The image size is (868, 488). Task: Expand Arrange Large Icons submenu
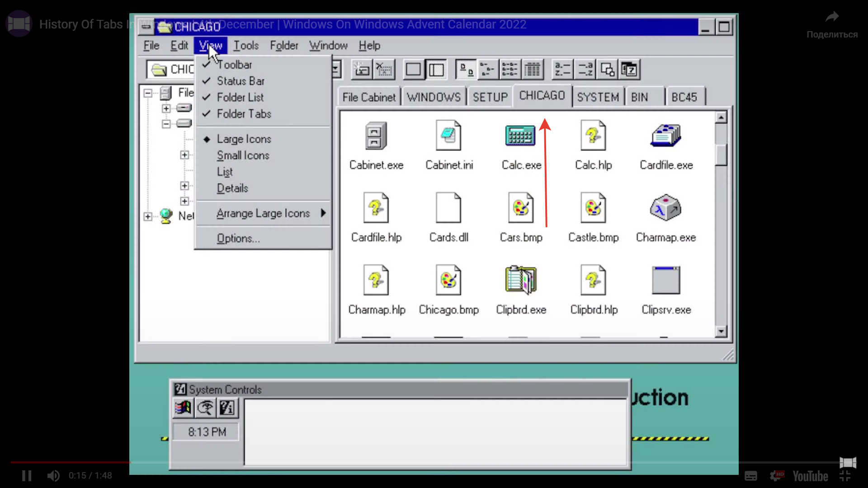pyautogui.click(x=263, y=213)
